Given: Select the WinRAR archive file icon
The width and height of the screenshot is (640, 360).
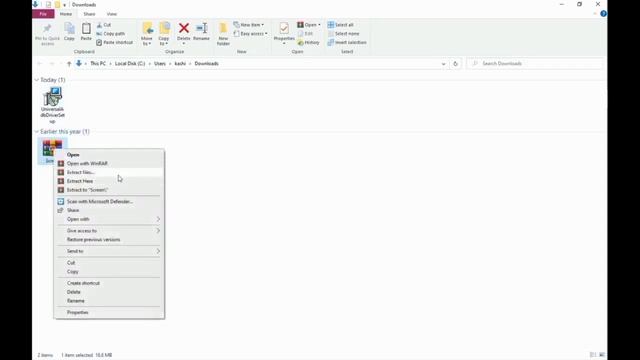Looking at the screenshot, I should 52,148.
